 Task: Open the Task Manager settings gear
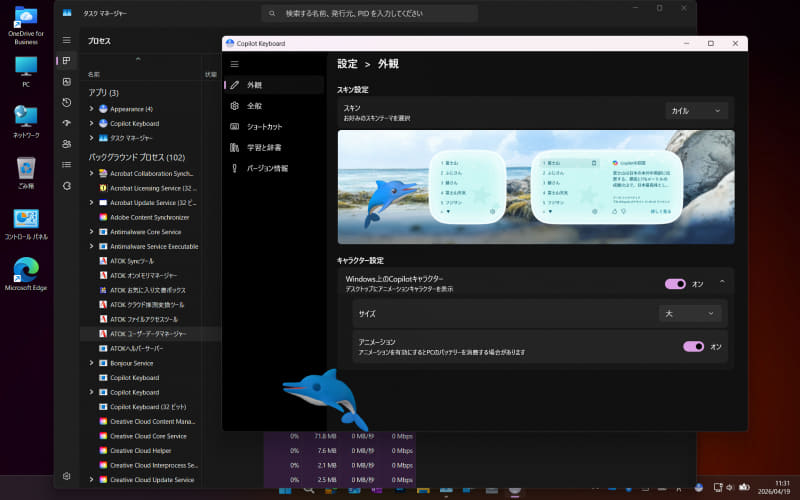point(67,476)
